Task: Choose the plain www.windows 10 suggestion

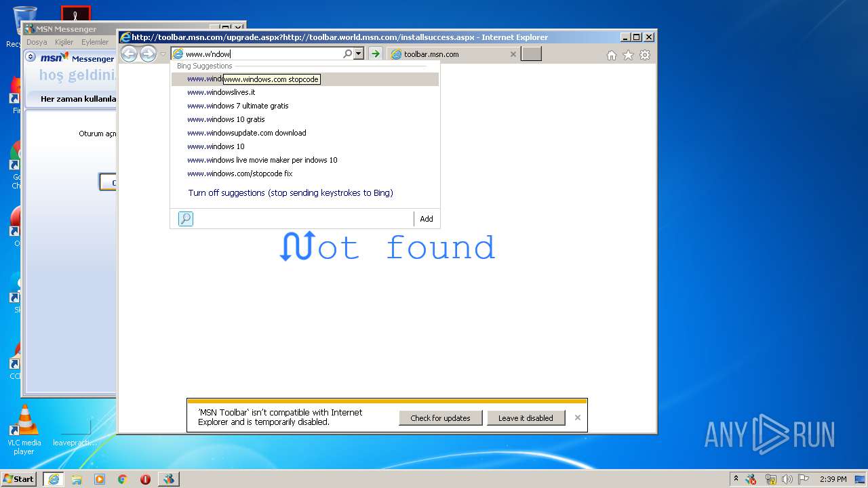Action: 304,146
